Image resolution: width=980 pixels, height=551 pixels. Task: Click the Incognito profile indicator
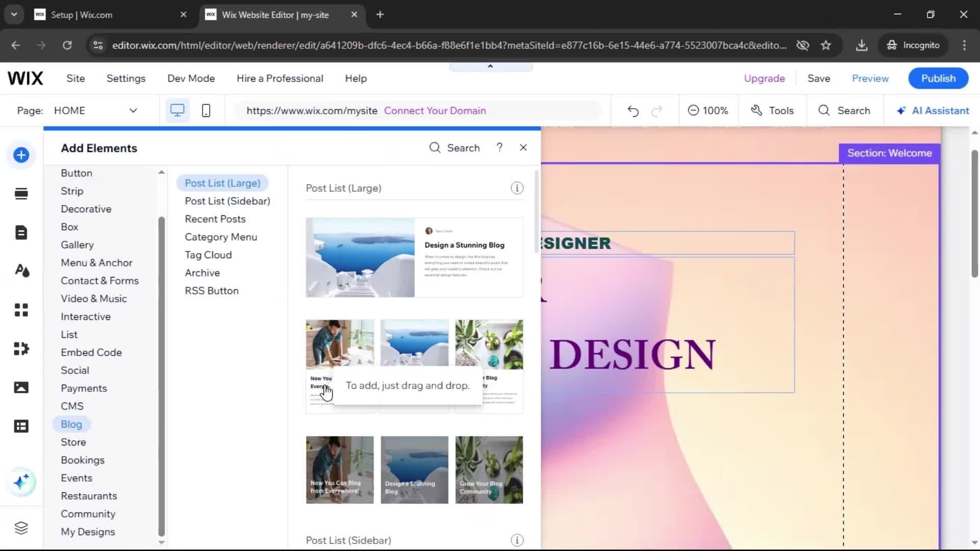(x=913, y=45)
